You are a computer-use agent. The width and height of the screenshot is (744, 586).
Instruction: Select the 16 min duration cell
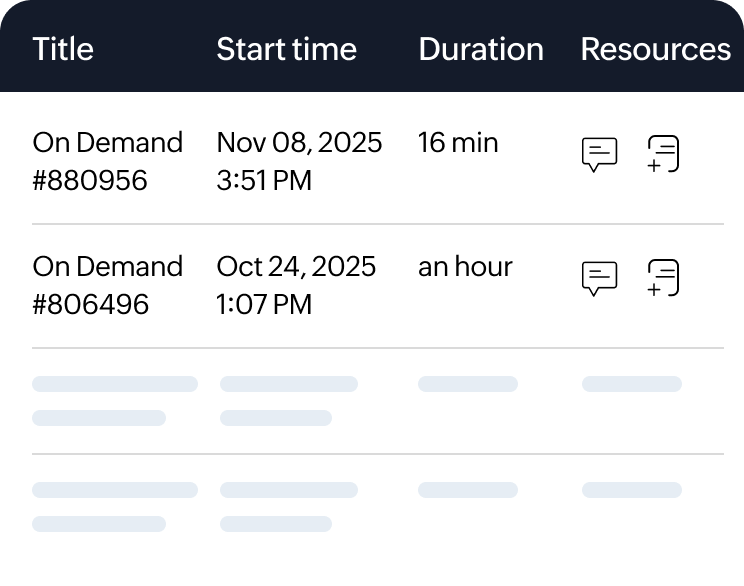tap(458, 143)
